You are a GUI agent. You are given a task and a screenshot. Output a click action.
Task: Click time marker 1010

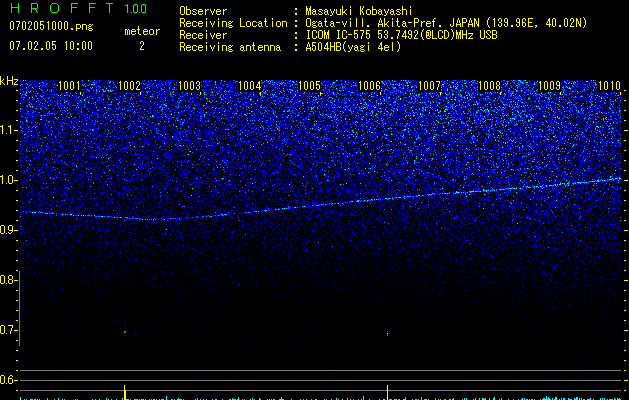click(609, 86)
